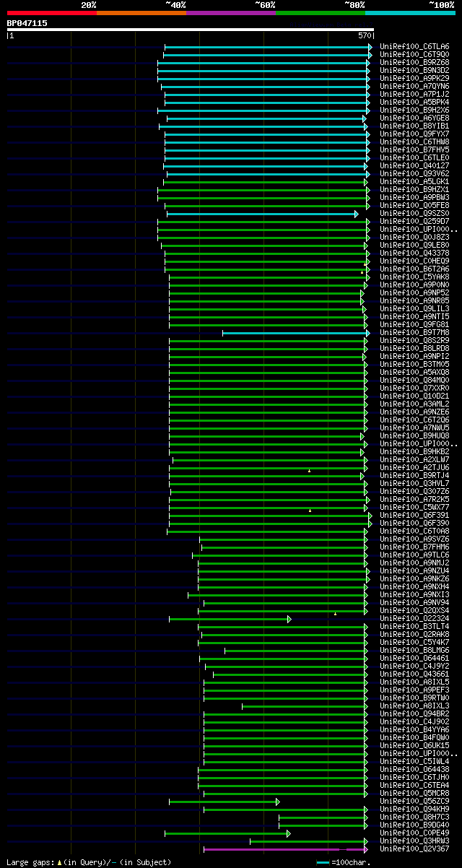Select the UniRef100_C5WX77 label

click(x=414, y=507)
